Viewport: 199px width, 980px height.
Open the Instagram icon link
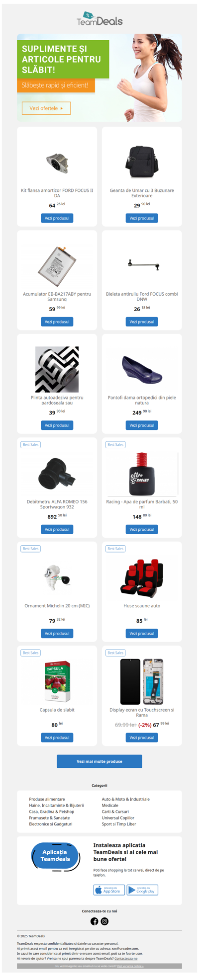point(105,921)
